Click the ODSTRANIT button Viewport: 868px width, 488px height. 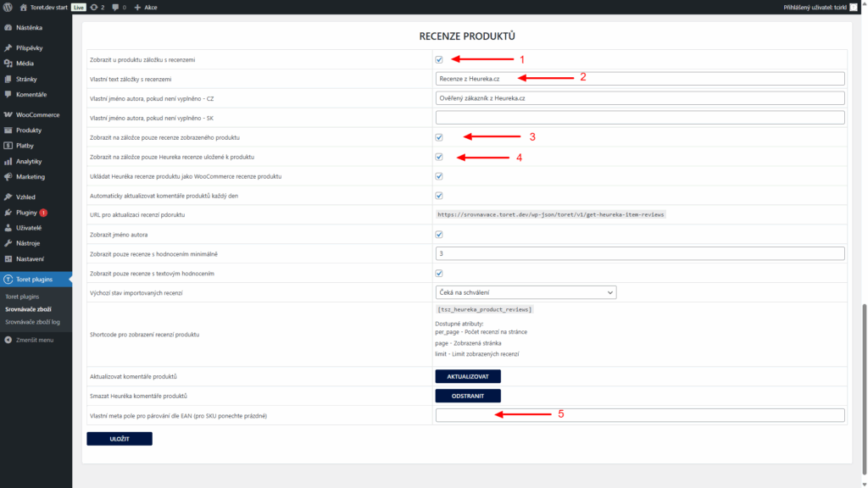[468, 396]
